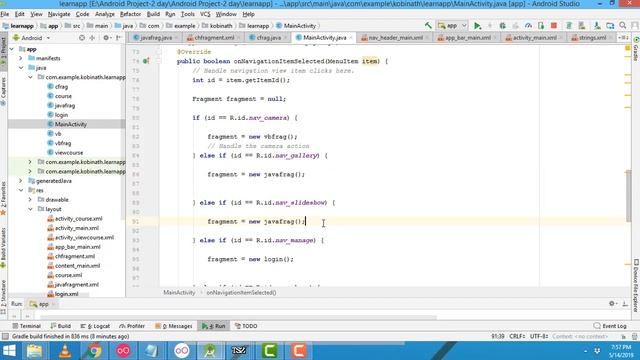Image resolution: width=640 pixels, height=360 pixels.
Task: Open AVD Manager icon in the toolbar
Action: pos(582,26)
